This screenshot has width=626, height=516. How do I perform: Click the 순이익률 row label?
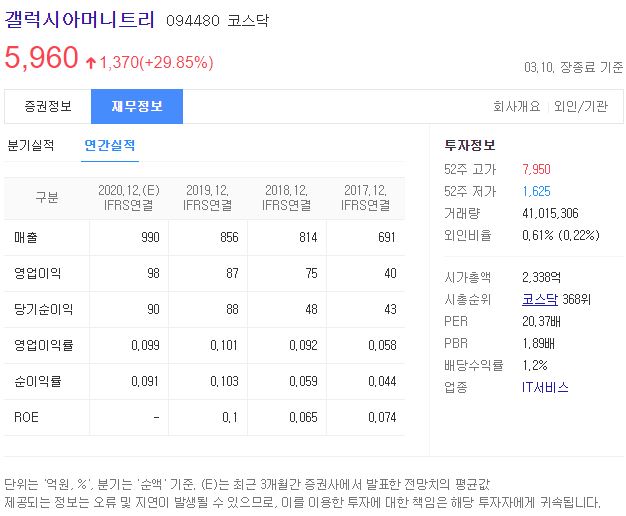tap(38, 381)
